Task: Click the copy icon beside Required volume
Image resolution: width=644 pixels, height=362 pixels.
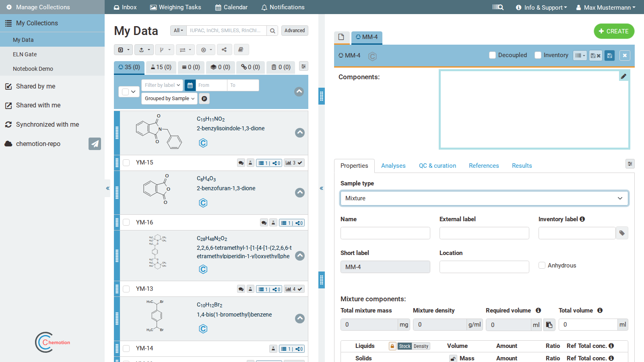Action: tap(549, 325)
